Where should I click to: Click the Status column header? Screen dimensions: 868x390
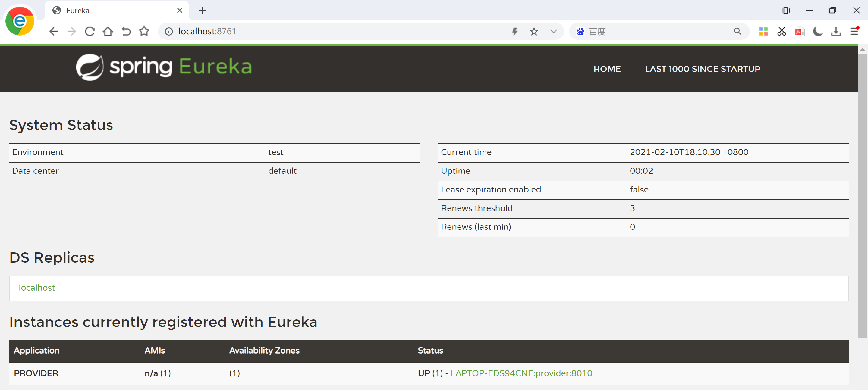tap(430, 351)
